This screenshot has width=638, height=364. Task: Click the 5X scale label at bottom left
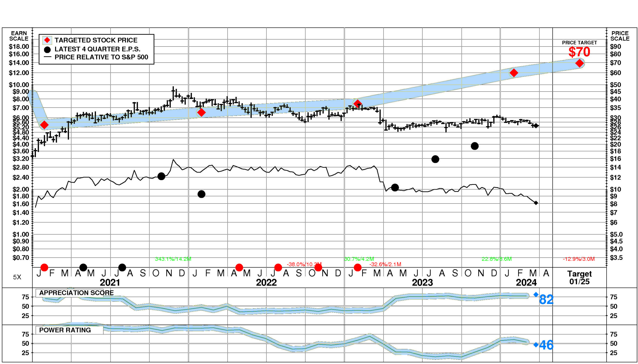(17, 277)
